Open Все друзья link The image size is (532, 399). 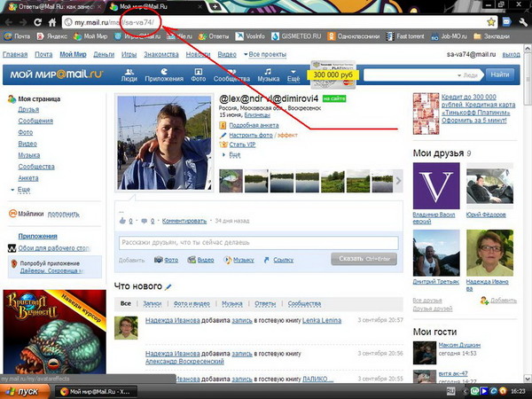click(427, 301)
